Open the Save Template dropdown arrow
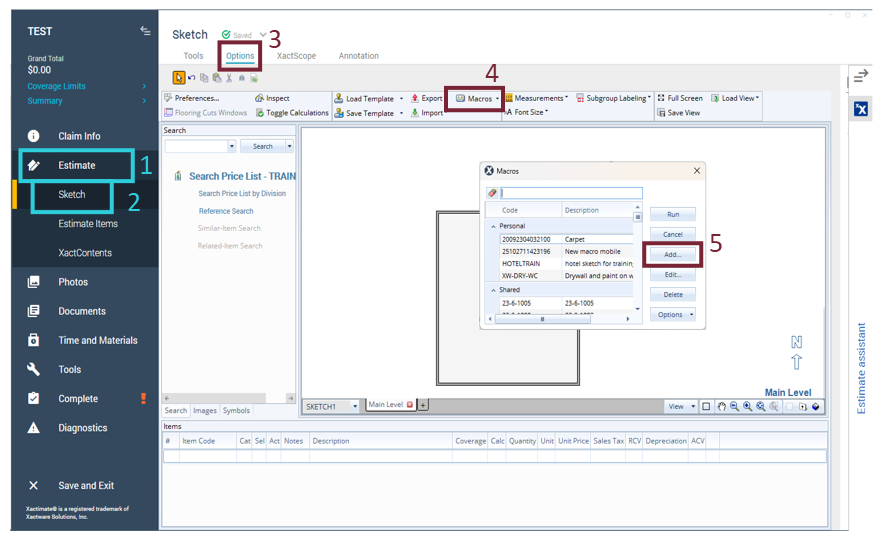Viewport: 882px width, 541px height. [x=401, y=113]
